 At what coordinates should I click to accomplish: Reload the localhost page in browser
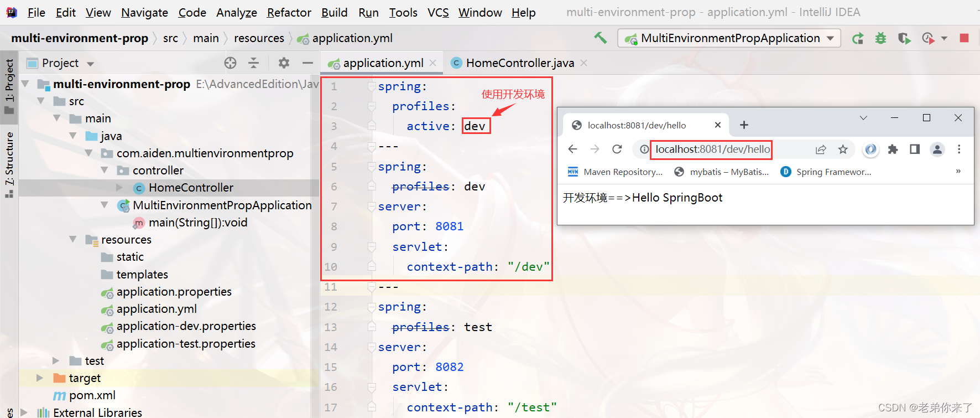pyautogui.click(x=617, y=149)
